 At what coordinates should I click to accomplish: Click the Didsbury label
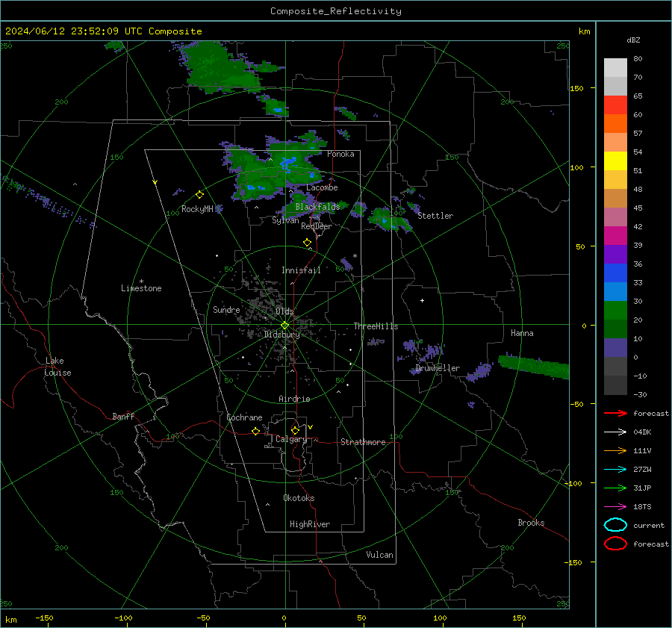click(281, 335)
